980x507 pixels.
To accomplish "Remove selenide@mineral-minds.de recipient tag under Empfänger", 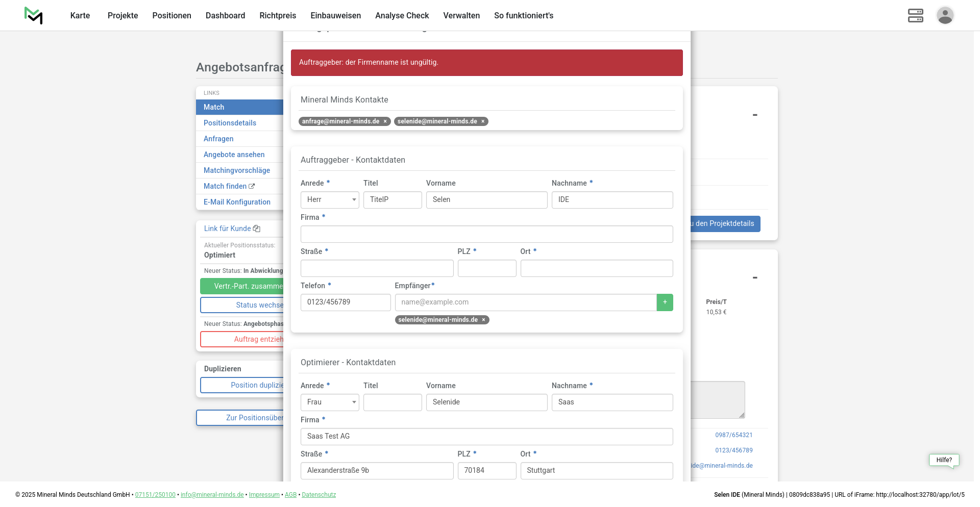I will 483,320.
